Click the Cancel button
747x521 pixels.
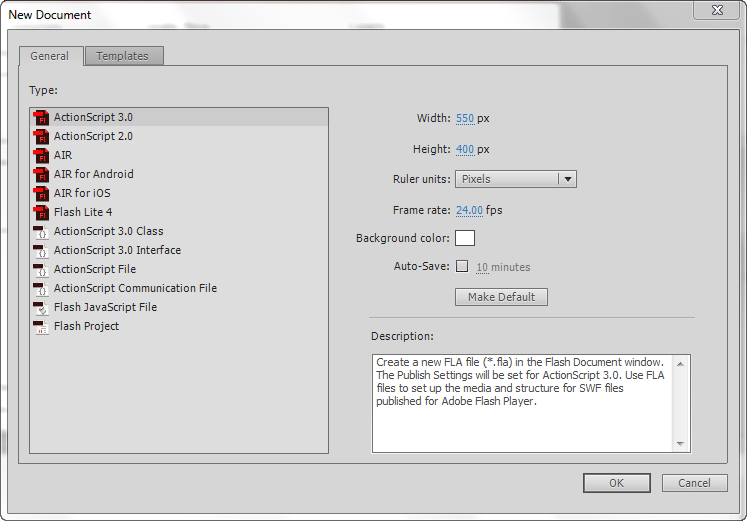coord(694,483)
